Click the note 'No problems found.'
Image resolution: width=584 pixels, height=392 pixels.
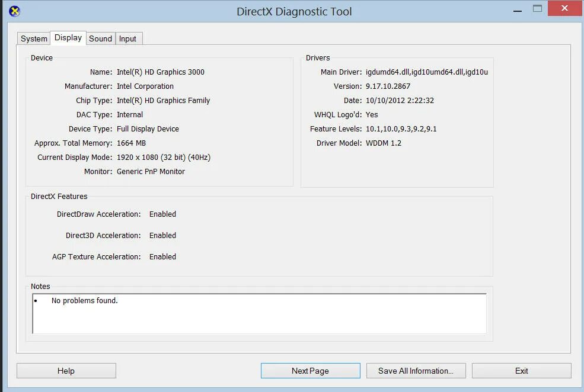coord(85,300)
